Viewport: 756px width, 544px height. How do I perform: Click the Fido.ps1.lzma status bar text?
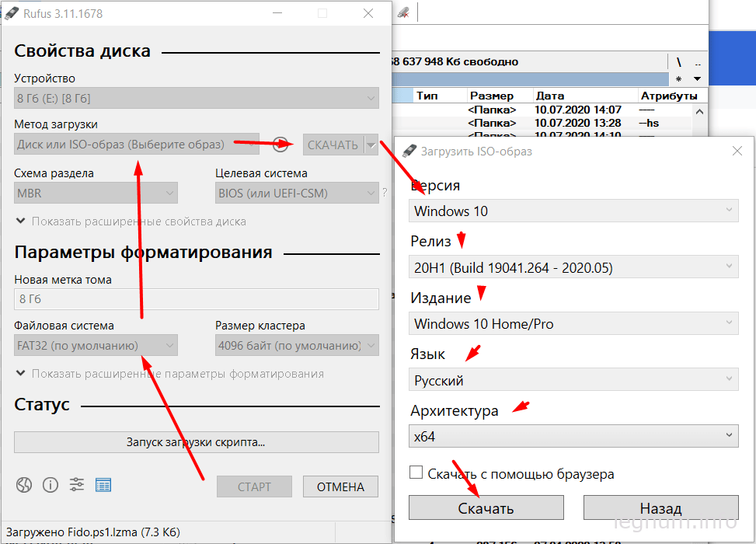click(93, 532)
